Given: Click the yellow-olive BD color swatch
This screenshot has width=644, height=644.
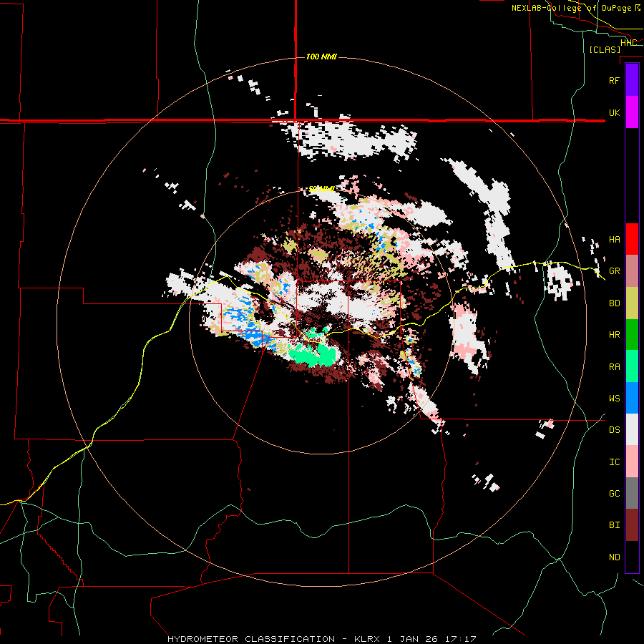Looking at the screenshot, I should 632,303.
